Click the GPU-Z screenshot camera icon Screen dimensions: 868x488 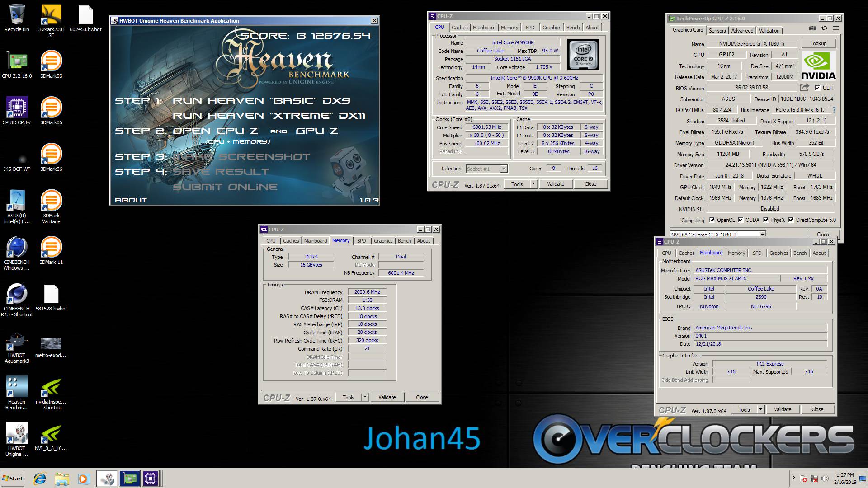coord(812,28)
